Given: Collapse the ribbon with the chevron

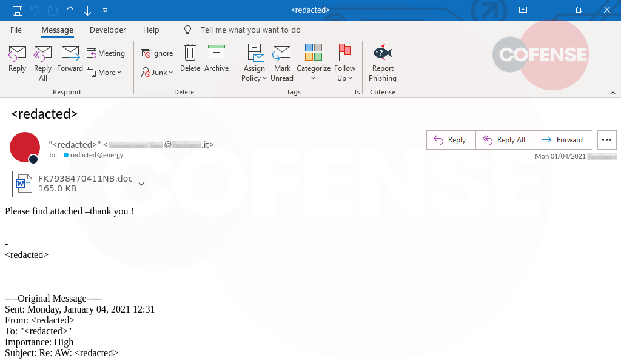Looking at the screenshot, I should (x=613, y=93).
